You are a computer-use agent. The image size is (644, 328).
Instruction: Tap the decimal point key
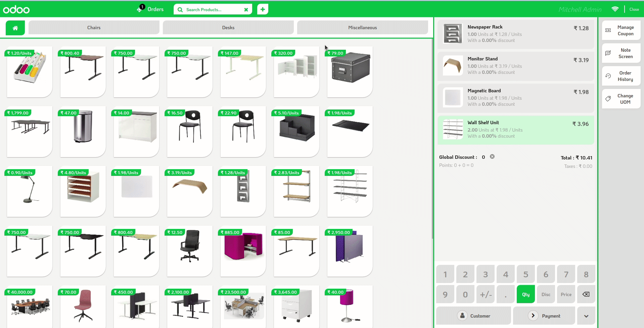(x=506, y=294)
